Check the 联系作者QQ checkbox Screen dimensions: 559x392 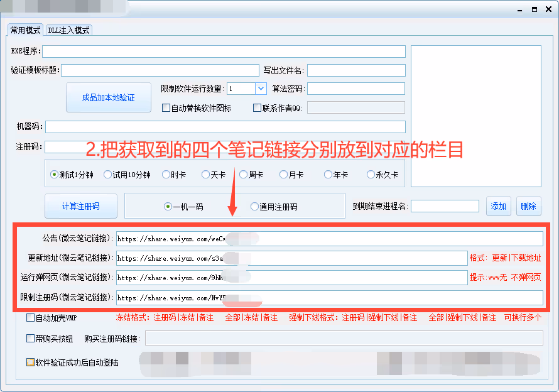(x=257, y=108)
